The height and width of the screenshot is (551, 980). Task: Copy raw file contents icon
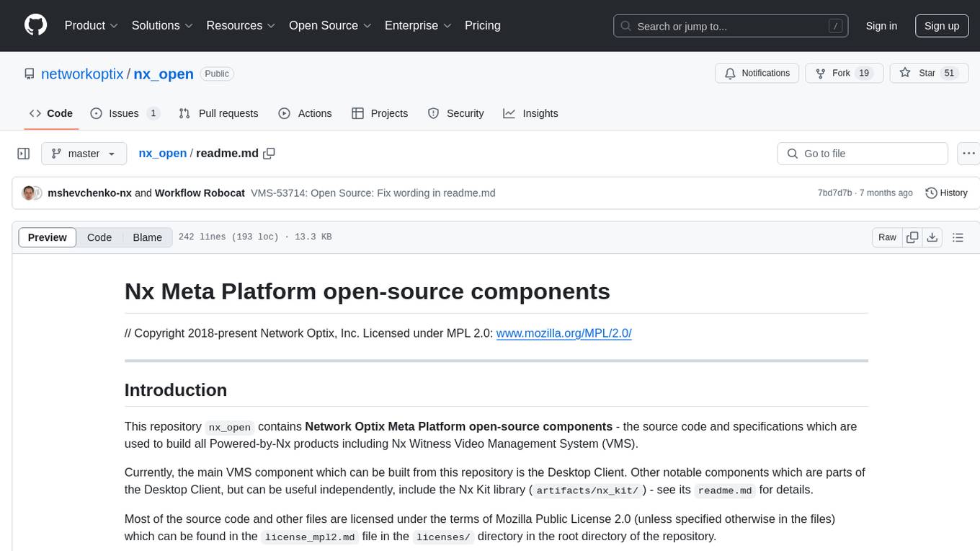pos(913,237)
